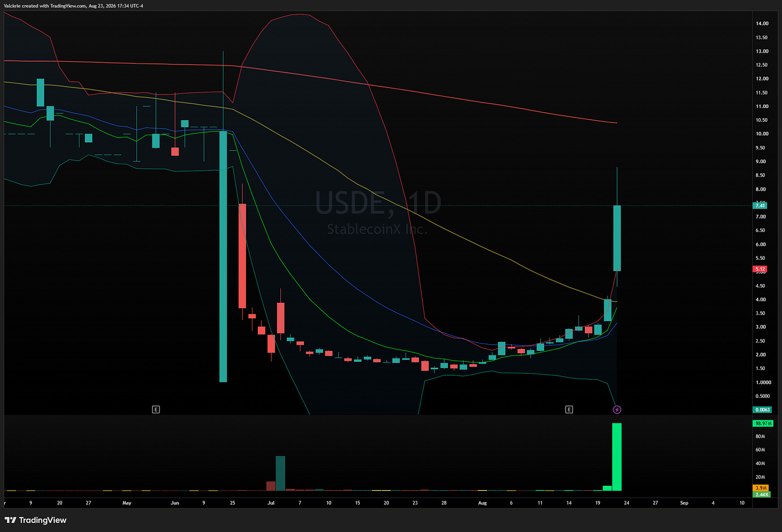Click the 12.00 price axis label
The height and width of the screenshot is (532, 782).
(762, 79)
